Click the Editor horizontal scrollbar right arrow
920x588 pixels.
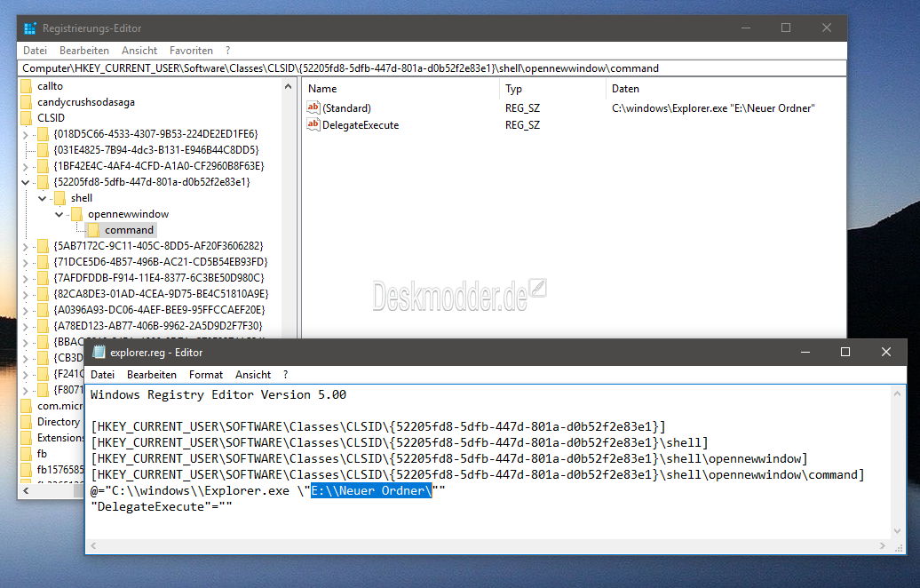point(883,546)
